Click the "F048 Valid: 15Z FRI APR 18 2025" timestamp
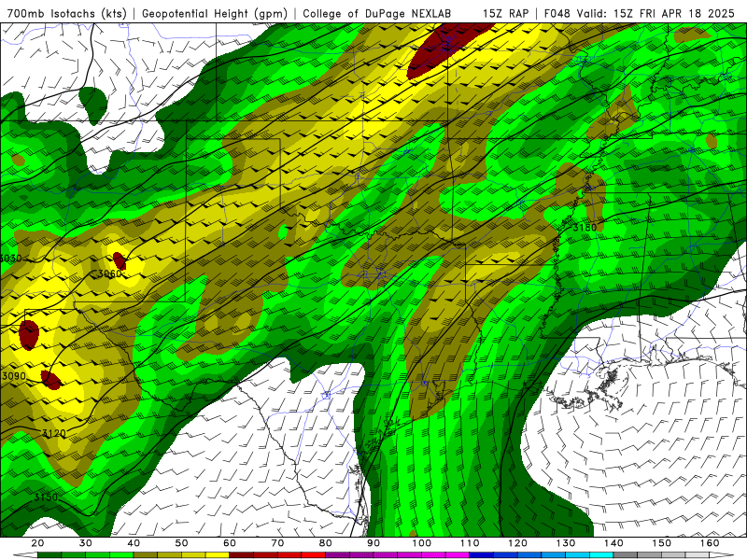 pyautogui.click(x=640, y=13)
